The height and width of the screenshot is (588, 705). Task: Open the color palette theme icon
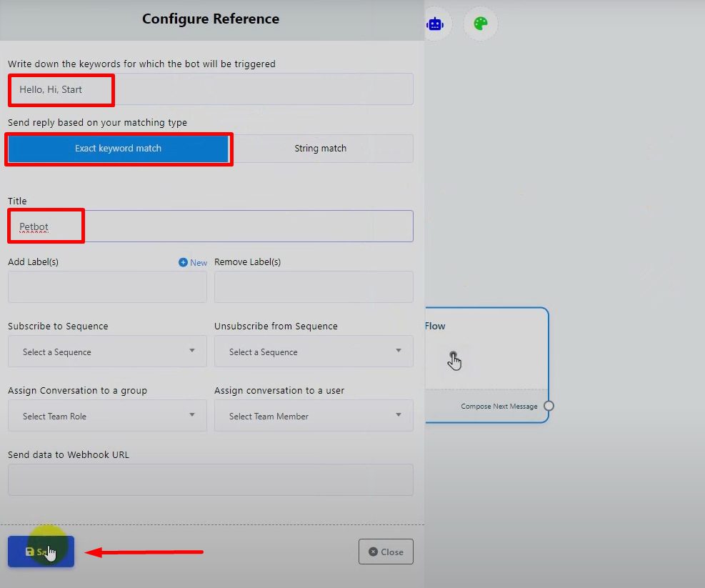(x=481, y=24)
